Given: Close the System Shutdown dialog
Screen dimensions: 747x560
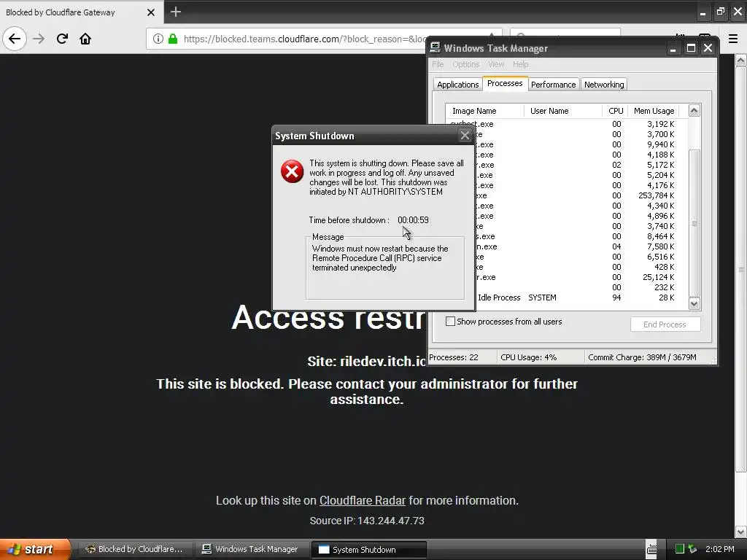Looking at the screenshot, I should pyautogui.click(x=465, y=136).
